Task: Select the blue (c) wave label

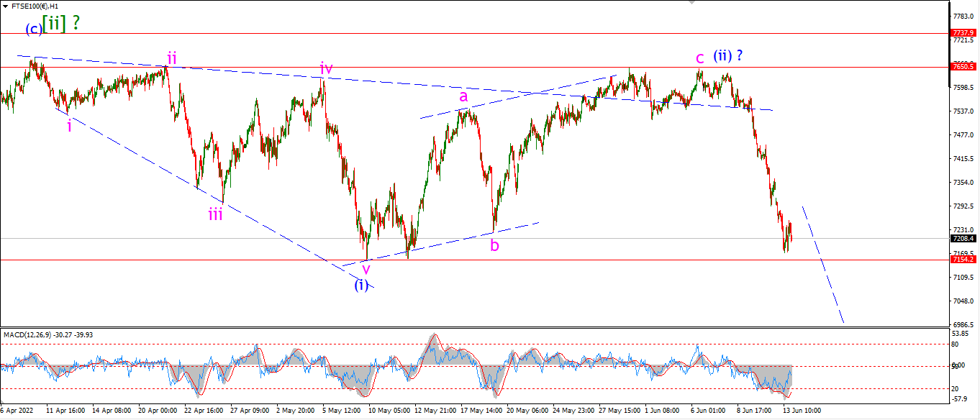Action: [34, 29]
